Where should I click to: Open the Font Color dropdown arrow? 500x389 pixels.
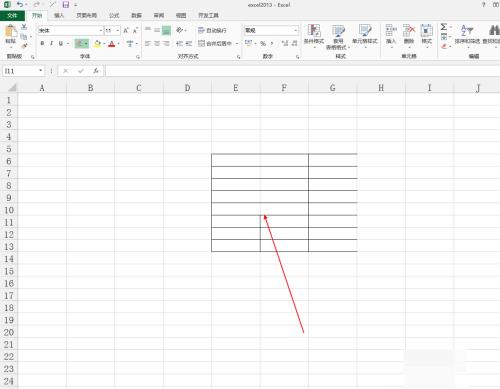pyautogui.click(x=118, y=44)
